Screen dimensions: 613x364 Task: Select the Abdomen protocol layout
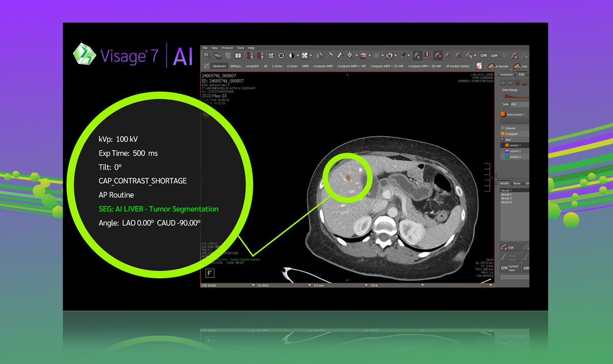click(219, 66)
